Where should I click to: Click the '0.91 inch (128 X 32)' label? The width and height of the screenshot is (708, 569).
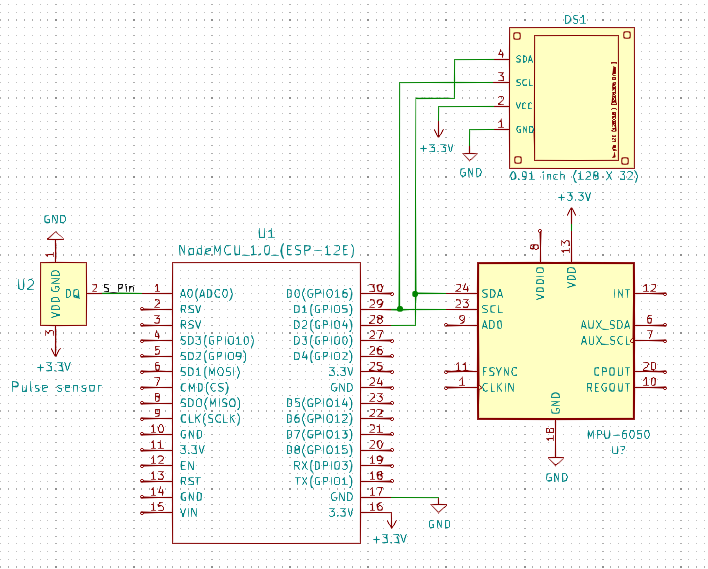(x=574, y=176)
